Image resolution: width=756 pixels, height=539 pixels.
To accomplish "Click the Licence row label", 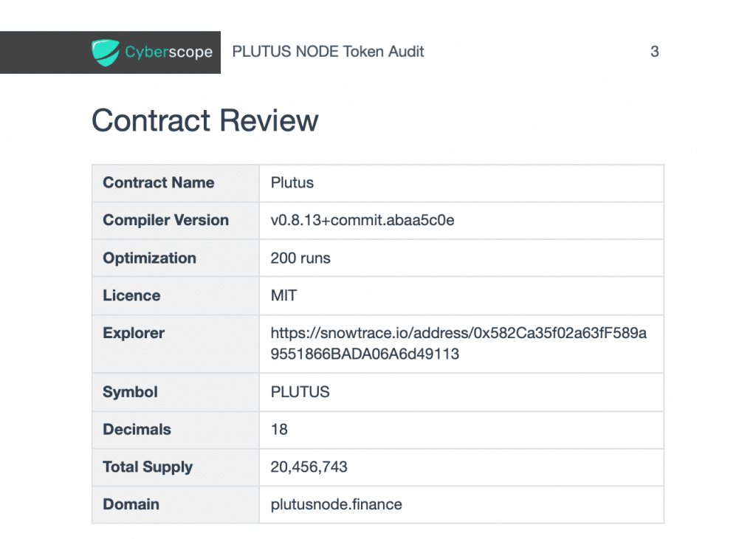I will click(x=131, y=295).
